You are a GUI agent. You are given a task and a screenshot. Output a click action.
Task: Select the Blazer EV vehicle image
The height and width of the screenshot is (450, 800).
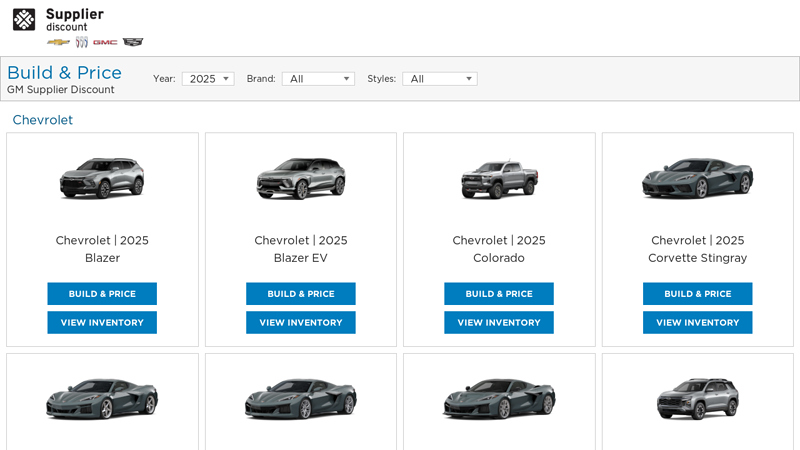(301, 178)
